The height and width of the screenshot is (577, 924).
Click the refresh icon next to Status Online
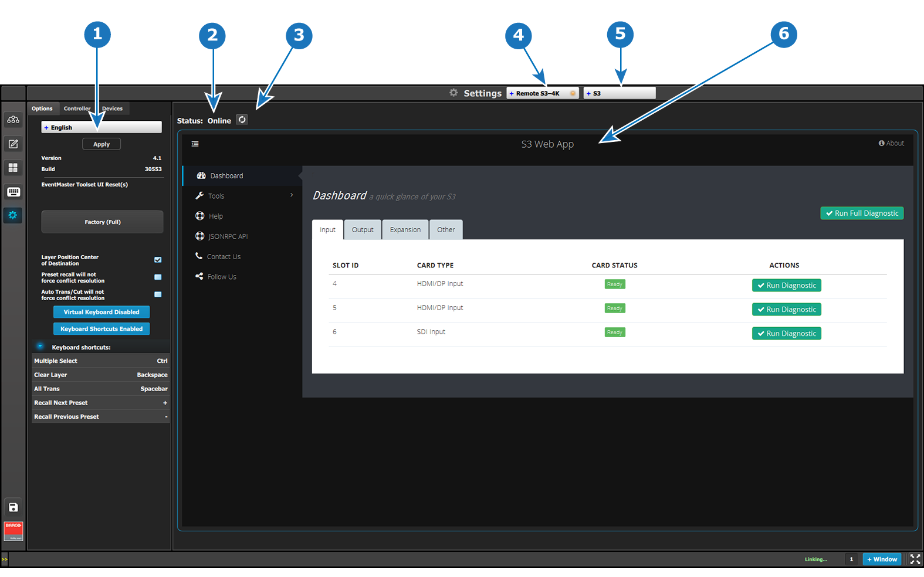[x=242, y=120]
